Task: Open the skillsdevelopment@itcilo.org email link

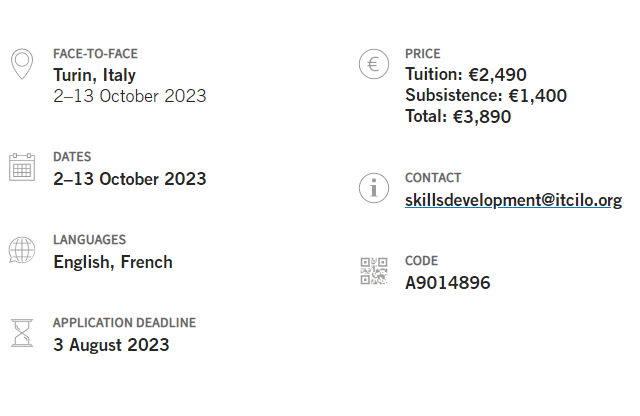Action: pyautogui.click(x=513, y=200)
